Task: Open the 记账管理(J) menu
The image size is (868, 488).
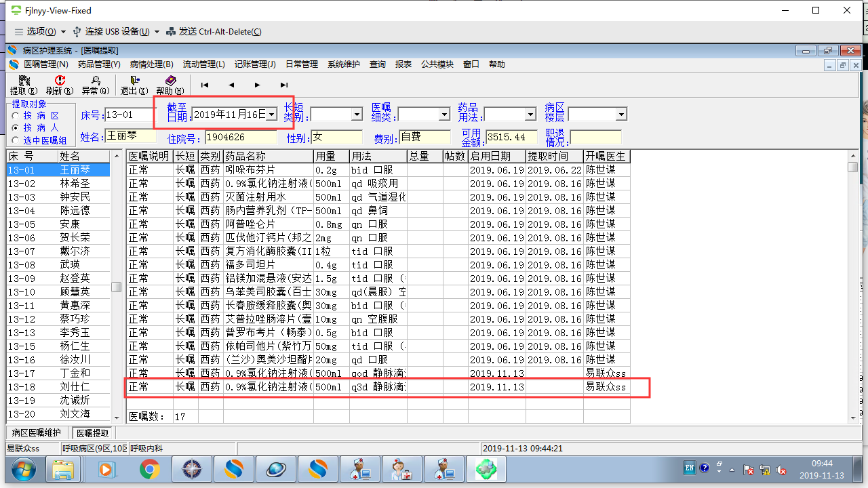Action: 255,64
